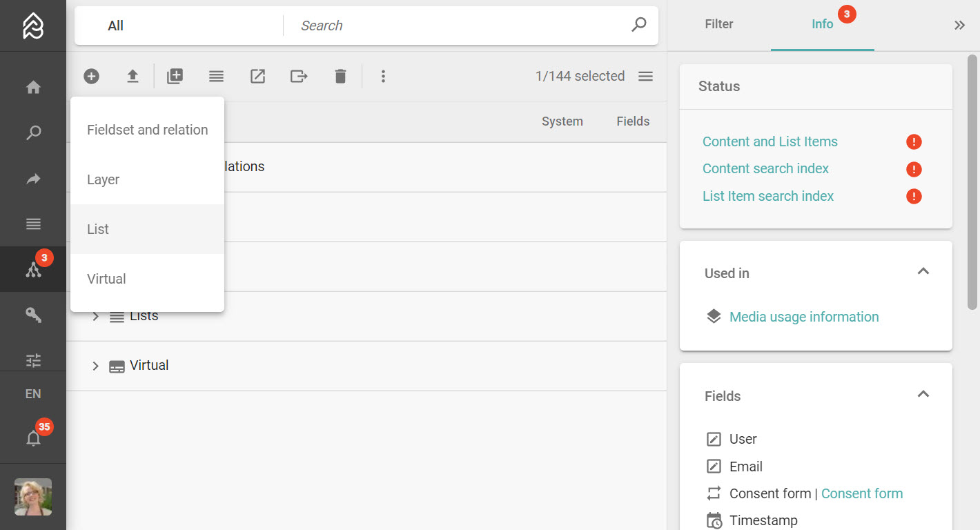
Task: Open Media usage information link
Action: point(804,317)
